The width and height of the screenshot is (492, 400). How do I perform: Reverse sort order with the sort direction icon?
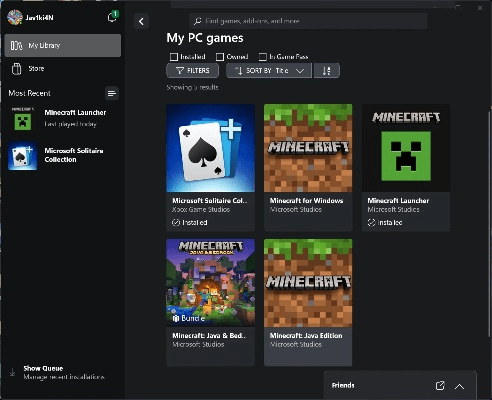[327, 71]
